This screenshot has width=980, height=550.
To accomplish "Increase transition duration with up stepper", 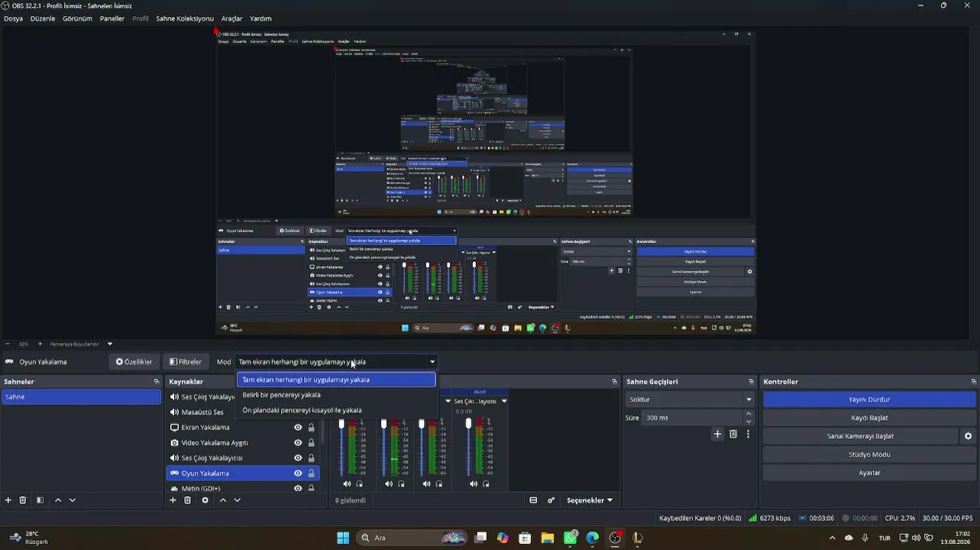I will [749, 414].
